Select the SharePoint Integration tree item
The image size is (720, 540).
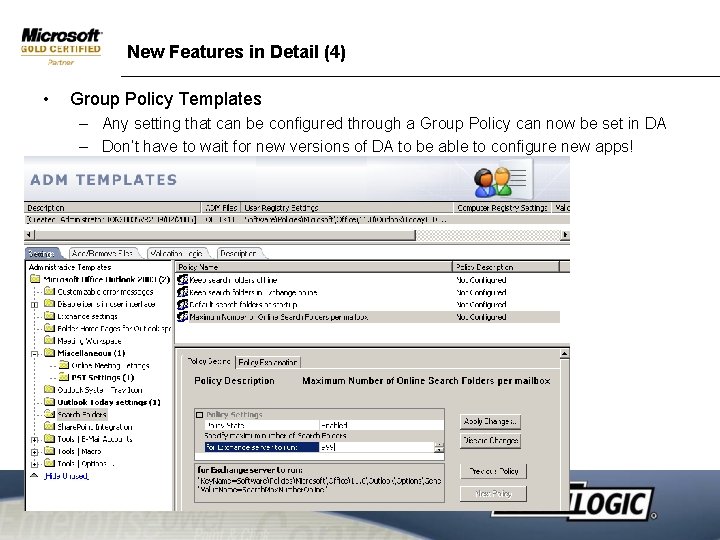click(x=95, y=427)
